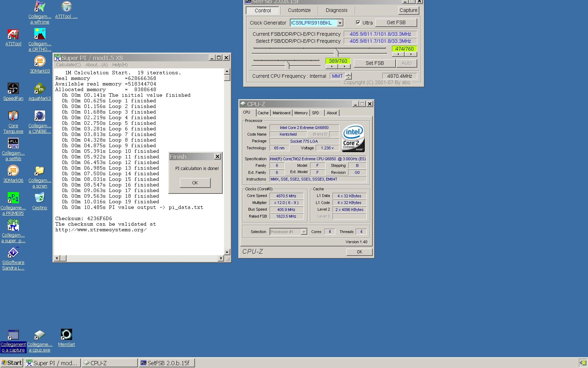The height and width of the screenshot is (368, 588).
Task: Open the About tab in CPU-Z
Action: coord(332,113)
